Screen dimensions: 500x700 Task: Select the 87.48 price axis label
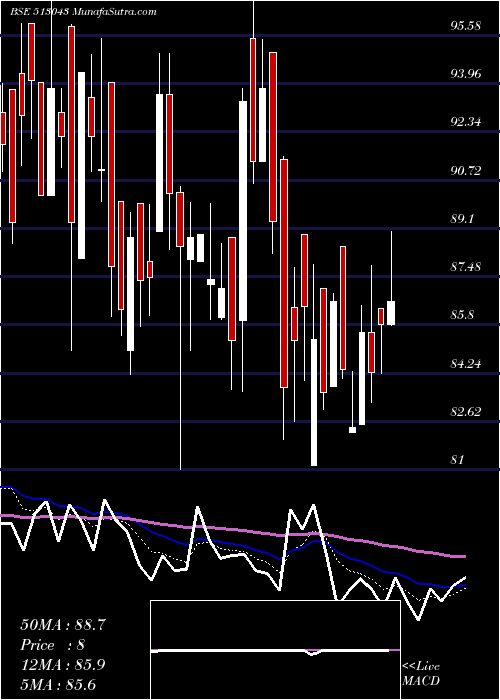tap(466, 267)
